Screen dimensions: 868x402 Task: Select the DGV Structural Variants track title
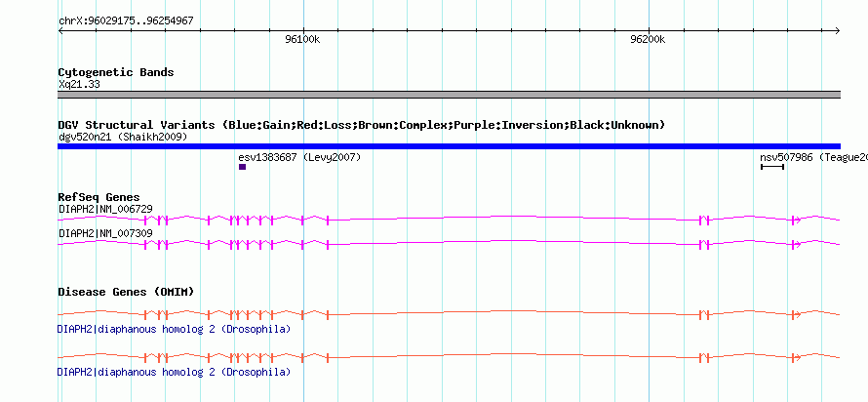(361, 125)
